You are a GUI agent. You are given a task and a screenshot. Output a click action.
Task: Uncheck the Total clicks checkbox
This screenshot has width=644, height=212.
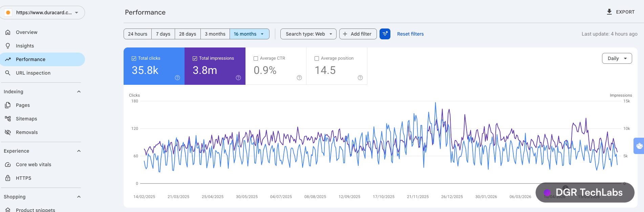coord(134,58)
